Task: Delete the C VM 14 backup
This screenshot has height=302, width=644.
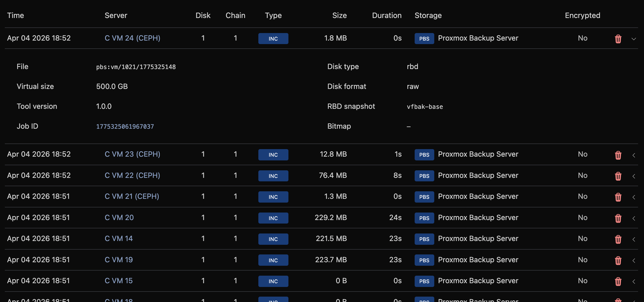Action: pos(618,239)
